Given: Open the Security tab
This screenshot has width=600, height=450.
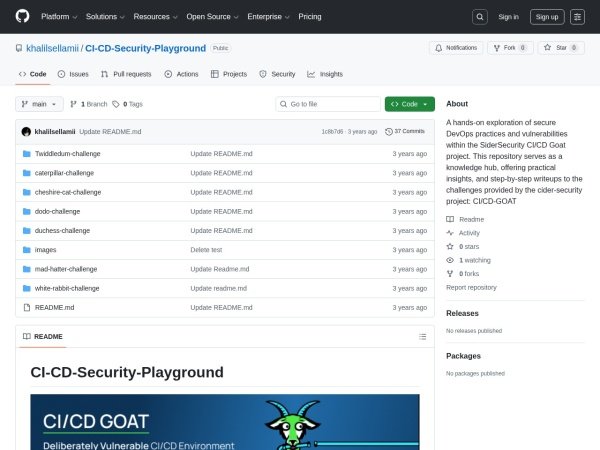Looking at the screenshot, I should (x=277, y=74).
